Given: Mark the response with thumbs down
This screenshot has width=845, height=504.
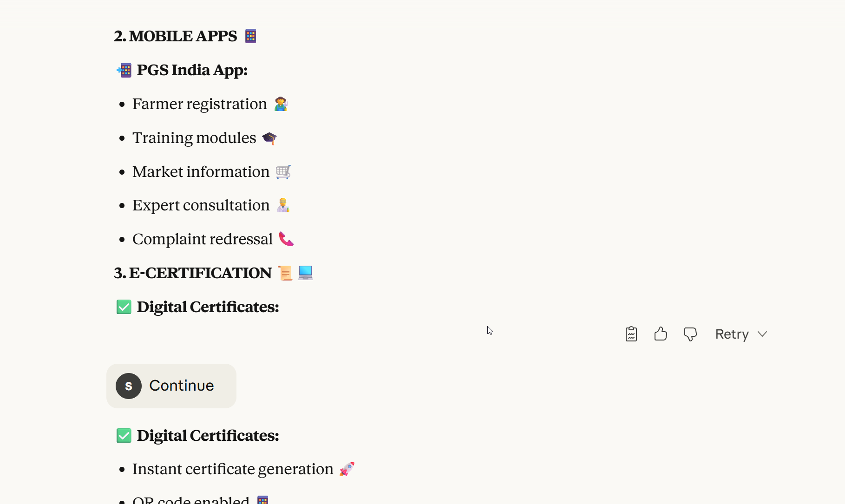Looking at the screenshot, I should coord(690,334).
